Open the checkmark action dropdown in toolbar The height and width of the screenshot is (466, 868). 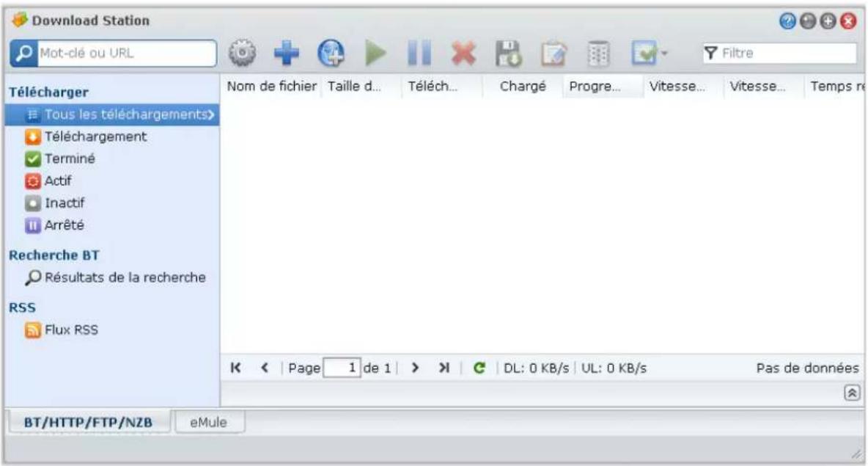point(649,53)
